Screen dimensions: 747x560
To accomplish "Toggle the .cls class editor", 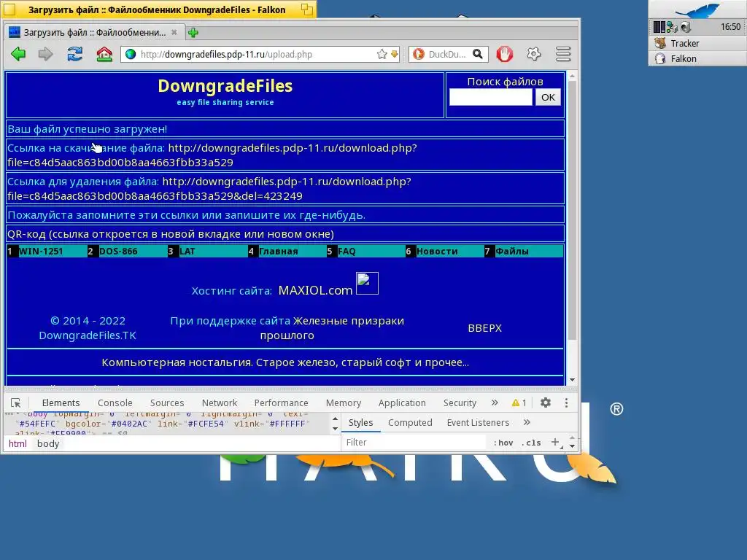I will (531, 443).
